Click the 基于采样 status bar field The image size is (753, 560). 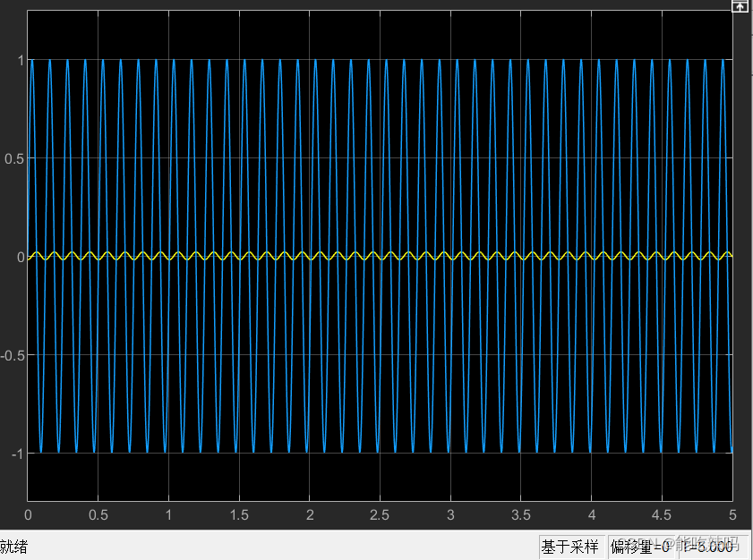(570, 547)
